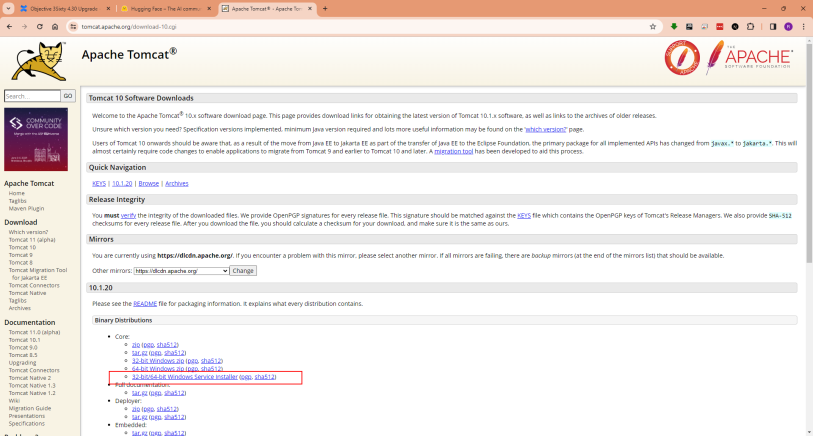
Task: Click the browser home icon
Action: tap(56, 27)
